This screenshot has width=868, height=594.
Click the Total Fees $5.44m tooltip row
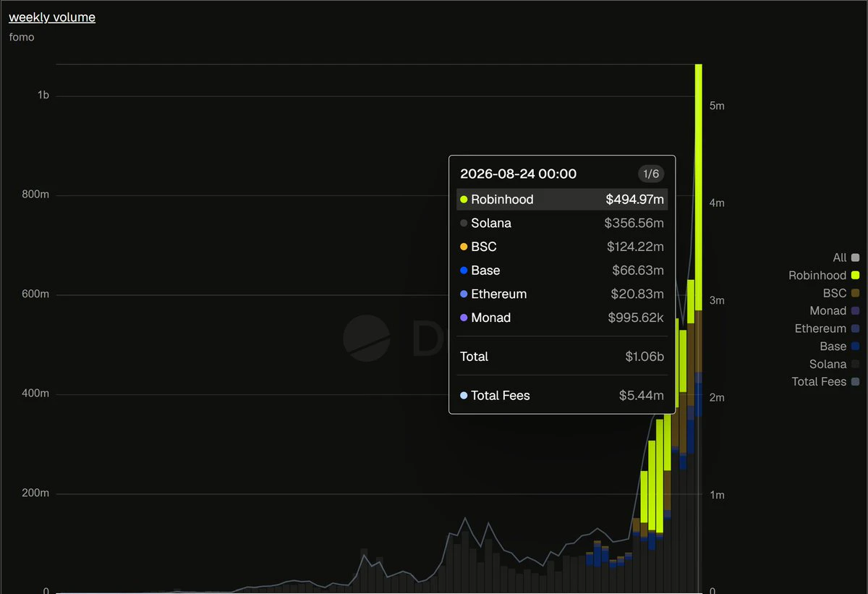[562, 396]
